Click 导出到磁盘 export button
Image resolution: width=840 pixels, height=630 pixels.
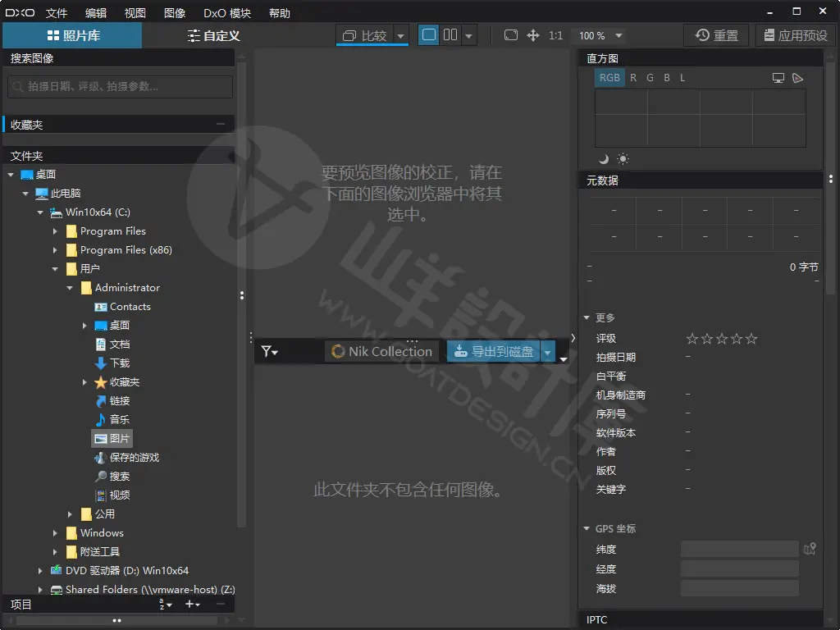click(x=493, y=351)
